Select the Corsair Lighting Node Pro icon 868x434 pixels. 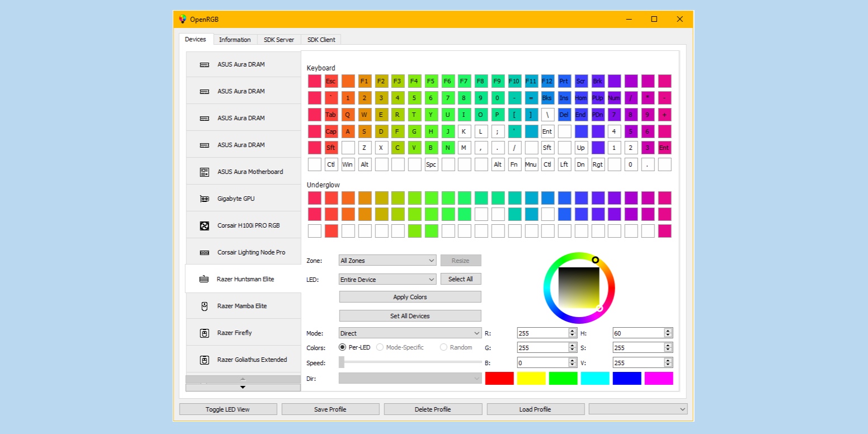tap(205, 252)
